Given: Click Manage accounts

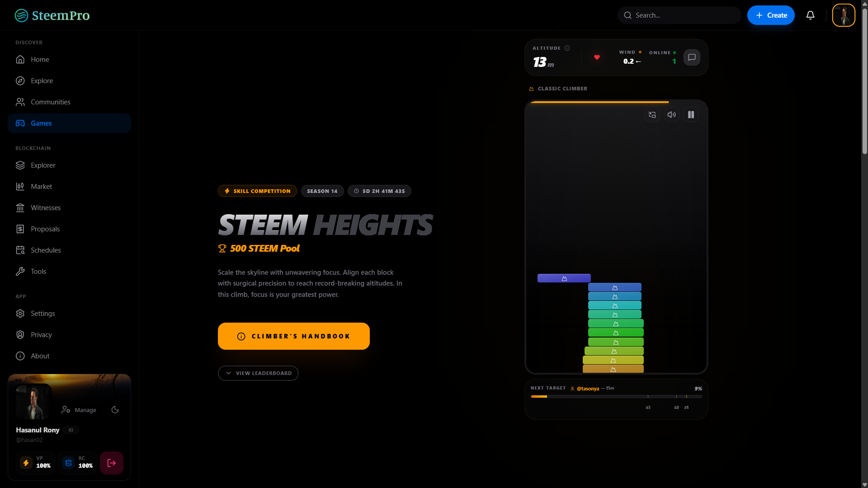Looking at the screenshot, I should pos(79,410).
